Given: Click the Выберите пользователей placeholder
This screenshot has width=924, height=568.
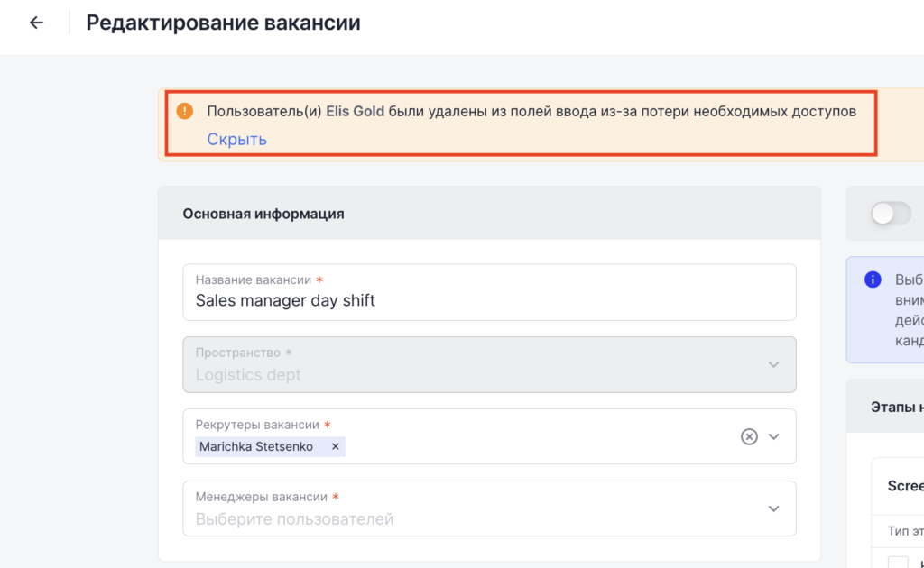Looking at the screenshot, I should click(294, 519).
